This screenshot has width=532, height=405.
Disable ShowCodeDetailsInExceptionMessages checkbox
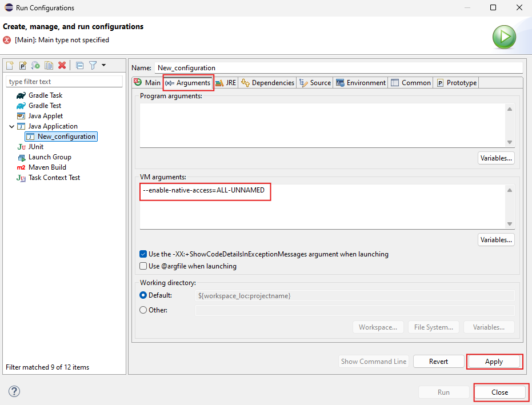point(143,254)
